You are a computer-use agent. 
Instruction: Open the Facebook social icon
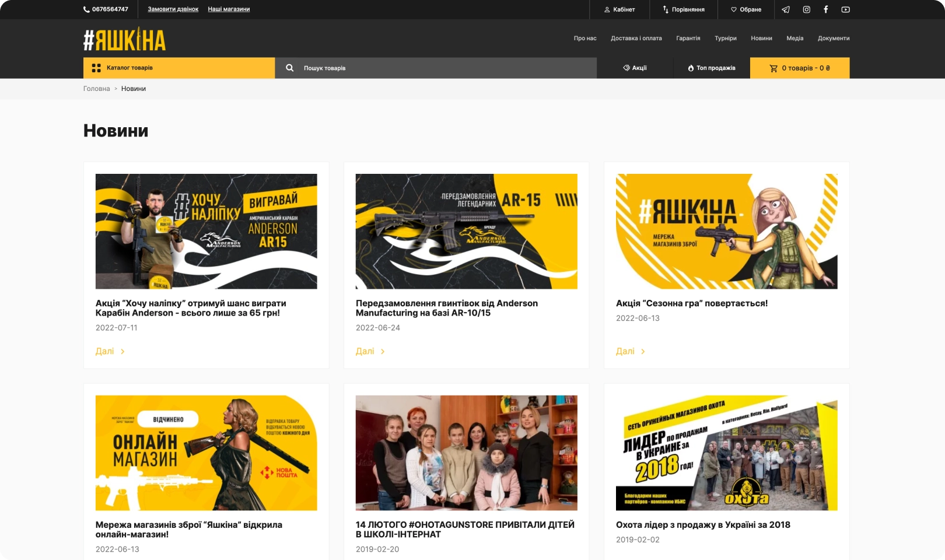click(x=825, y=9)
